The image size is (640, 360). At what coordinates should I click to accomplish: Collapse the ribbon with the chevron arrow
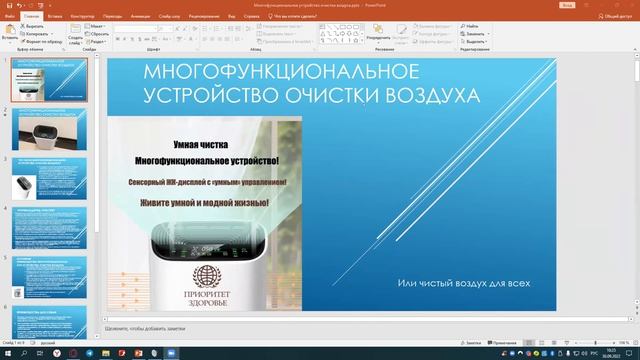point(635,49)
